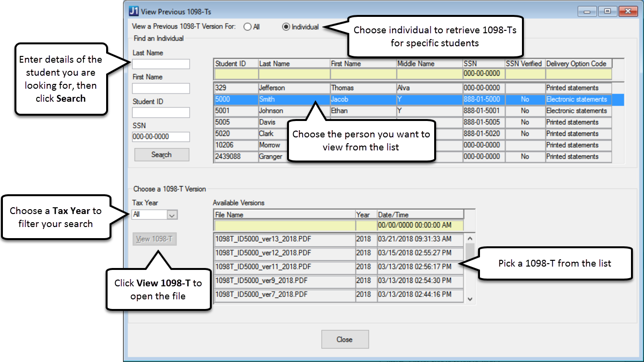Select the All radio button
The image size is (644, 362).
tap(247, 27)
